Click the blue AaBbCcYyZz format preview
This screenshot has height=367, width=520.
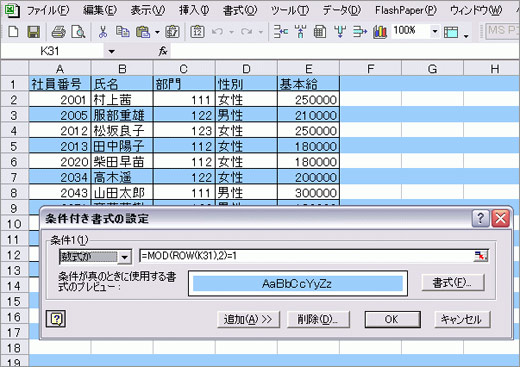click(x=297, y=284)
